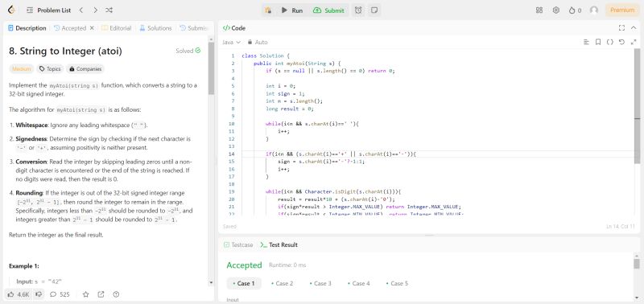This screenshot has width=644, height=304.
Task: Switch to the Description tab
Action: click(x=27, y=28)
